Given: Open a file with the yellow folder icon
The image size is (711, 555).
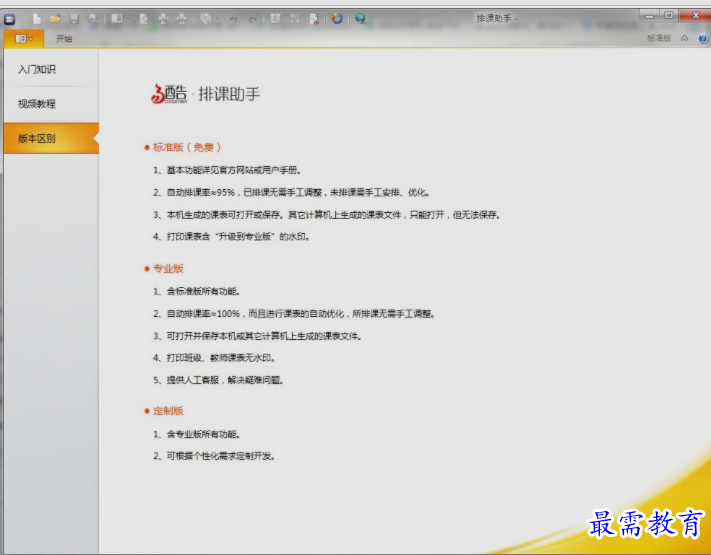Looking at the screenshot, I should (x=55, y=19).
